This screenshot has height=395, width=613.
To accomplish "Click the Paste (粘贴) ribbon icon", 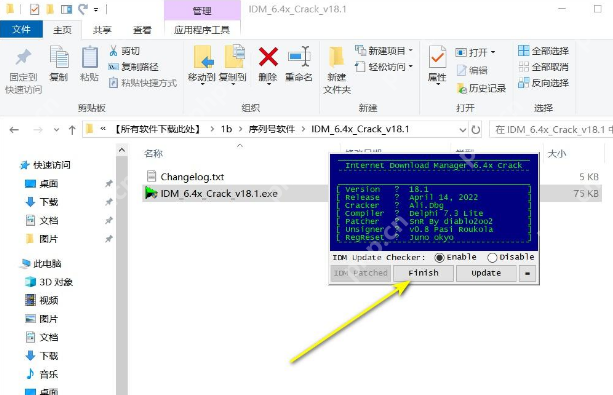I will click(90, 57).
